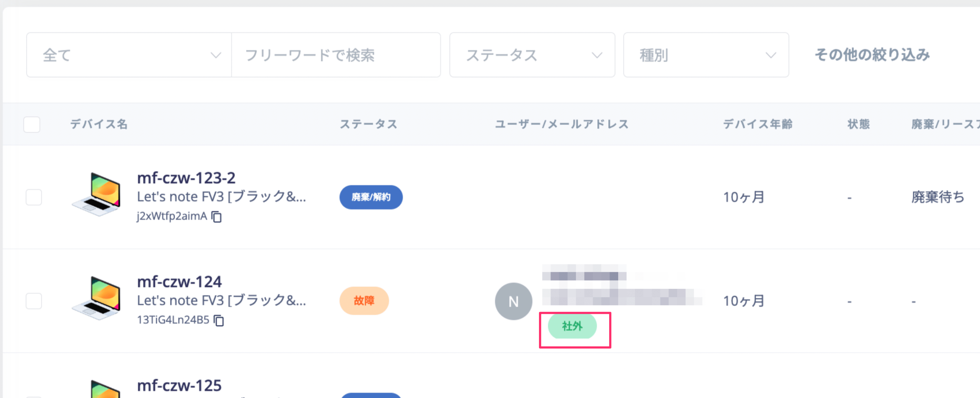The height and width of the screenshot is (398, 980).
Task: Open the 種別 filter dropdown
Action: [x=706, y=55]
